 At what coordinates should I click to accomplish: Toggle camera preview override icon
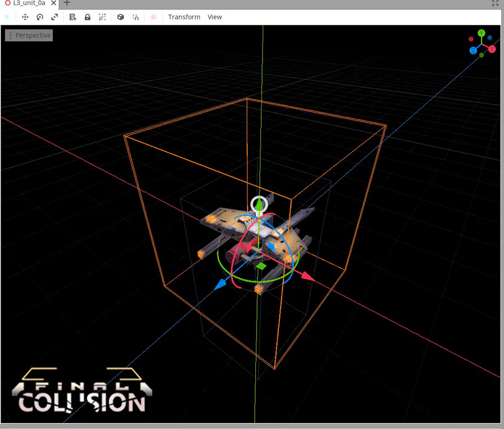click(153, 17)
